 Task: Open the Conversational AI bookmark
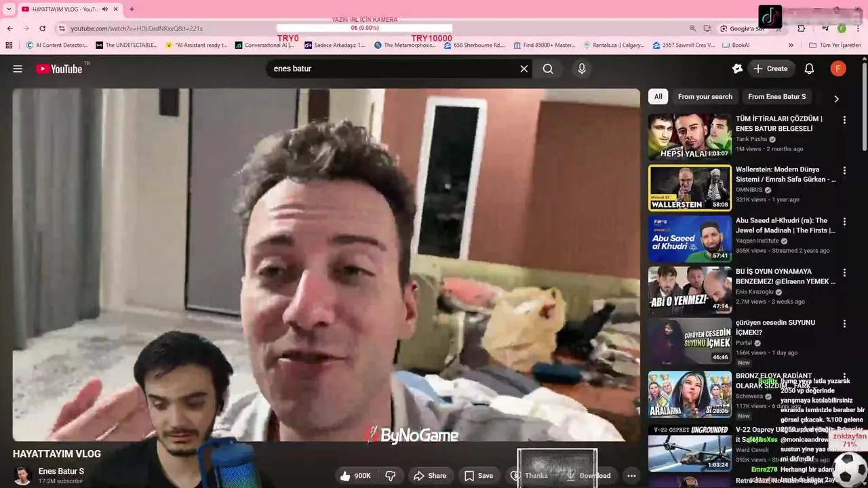pyautogui.click(x=265, y=45)
